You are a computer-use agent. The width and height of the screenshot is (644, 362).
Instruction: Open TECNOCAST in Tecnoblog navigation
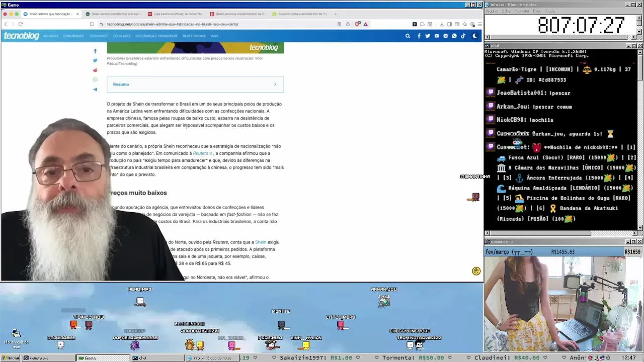(x=99, y=36)
